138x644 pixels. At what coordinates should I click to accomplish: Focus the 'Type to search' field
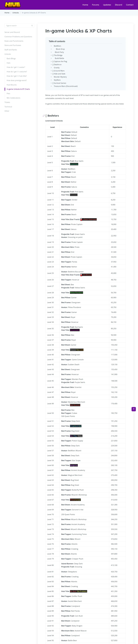[18, 26]
